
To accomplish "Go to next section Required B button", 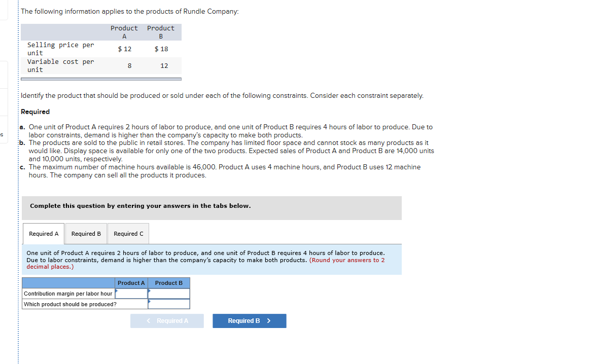I will pyautogui.click(x=249, y=321).
